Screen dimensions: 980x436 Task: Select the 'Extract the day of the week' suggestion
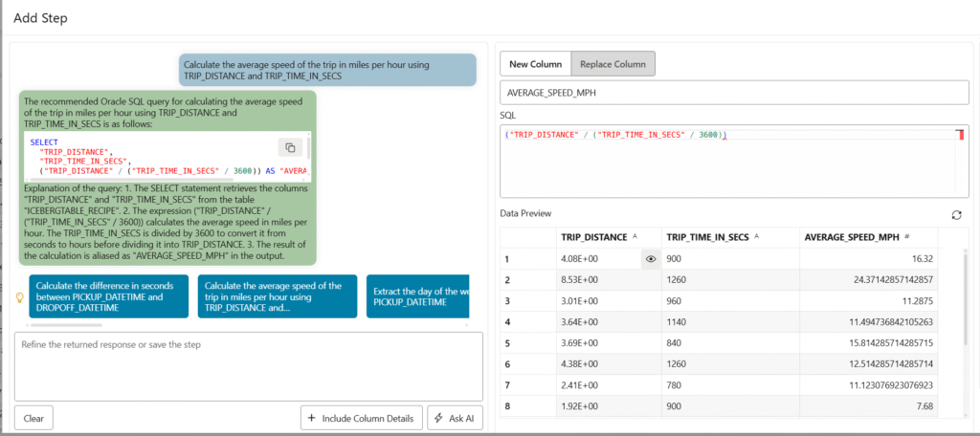coord(418,296)
